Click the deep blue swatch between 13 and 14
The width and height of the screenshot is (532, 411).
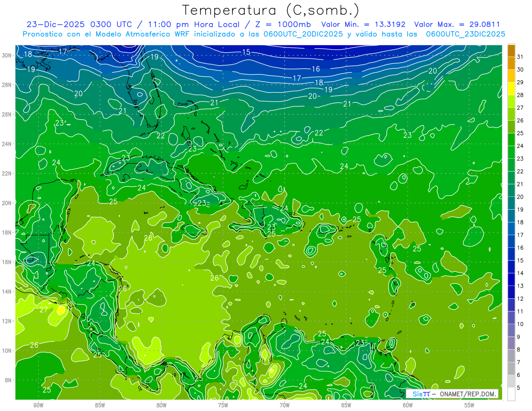pos(511,279)
